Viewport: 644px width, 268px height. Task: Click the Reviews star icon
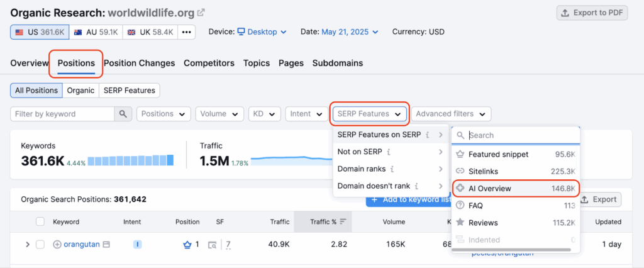coord(460,223)
